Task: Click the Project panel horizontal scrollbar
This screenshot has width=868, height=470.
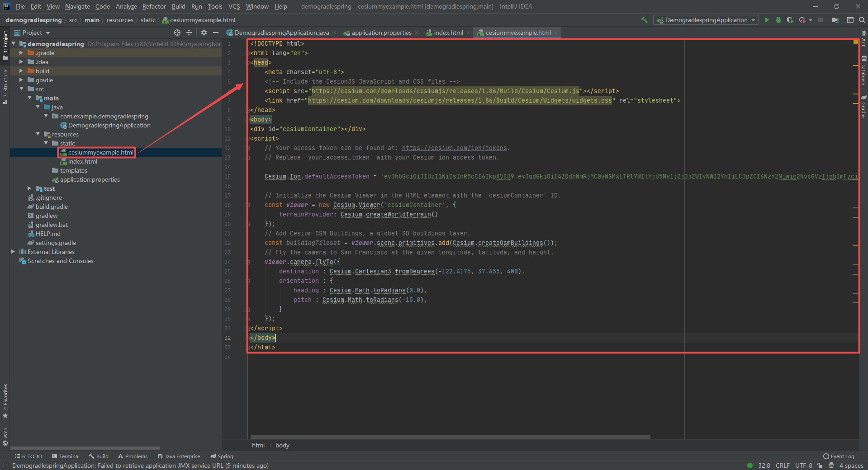Action: [85, 448]
